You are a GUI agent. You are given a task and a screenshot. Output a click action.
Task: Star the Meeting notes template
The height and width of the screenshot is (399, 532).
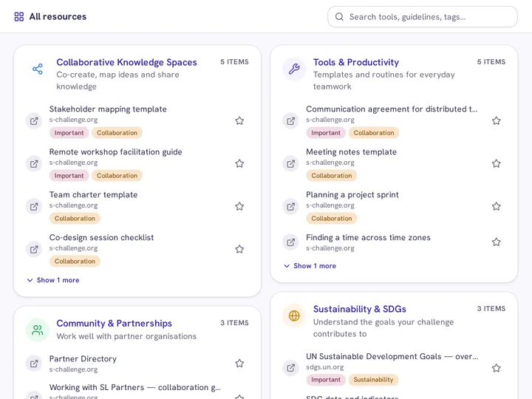497,163
